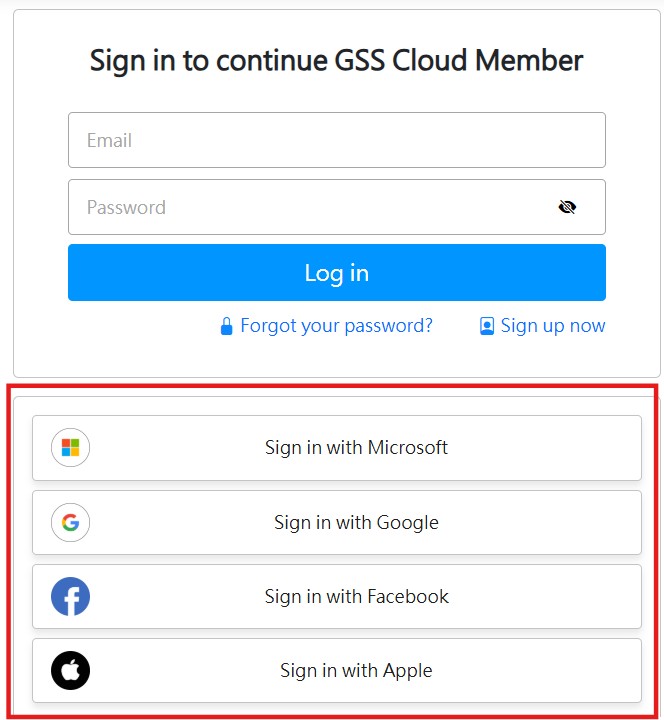Follow the 'Sign up now' link
The width and height of the screenshot is (664, 720).
tap(553, 326)
